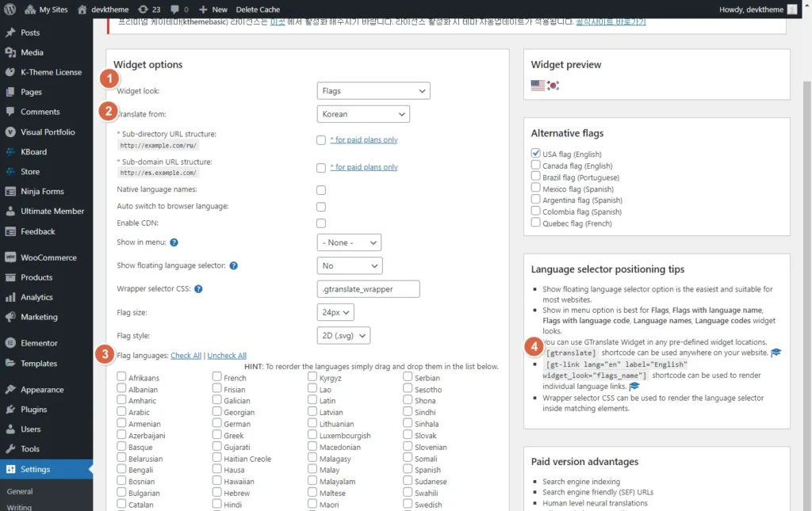
Task: Open Translate from dropdown showing Korean
Action: pyautogui.click(x=363, y=114)
